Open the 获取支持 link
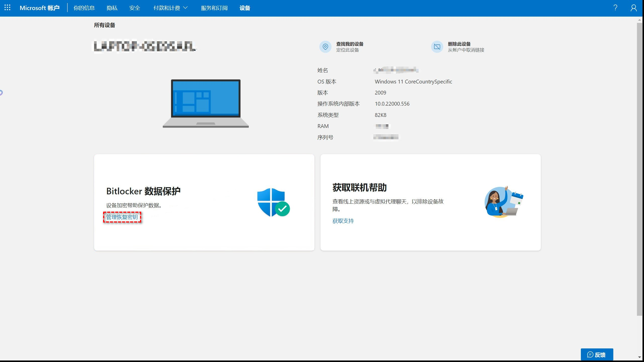This screenshot has height=362, width=644. 343,221
